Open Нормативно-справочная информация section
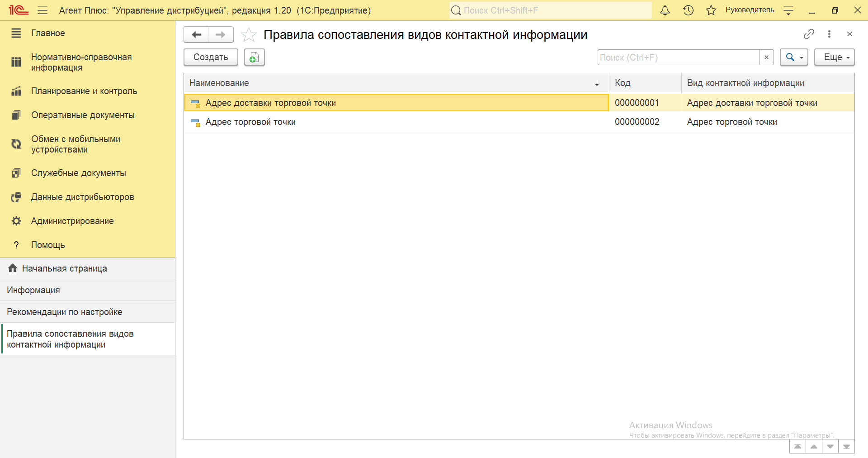The width and height of the screenshot is (868, 458). click(x=87, y=62)
